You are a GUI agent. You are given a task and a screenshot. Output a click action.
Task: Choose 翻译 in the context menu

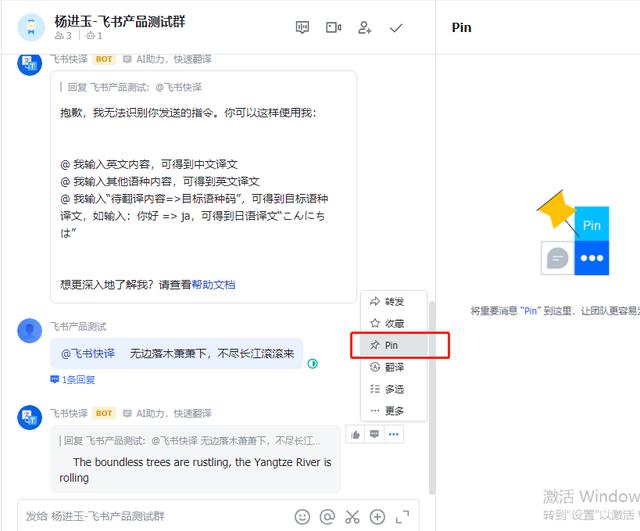[x=393, y=367]
